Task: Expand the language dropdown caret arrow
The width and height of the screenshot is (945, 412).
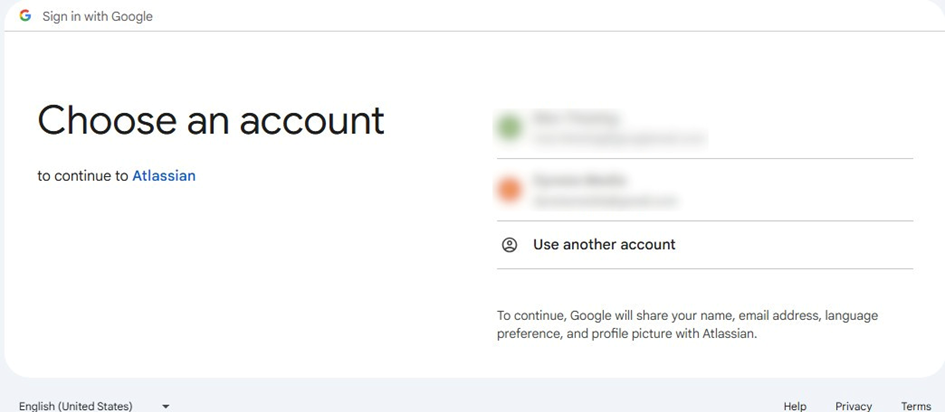Action: tap(166, 407)
